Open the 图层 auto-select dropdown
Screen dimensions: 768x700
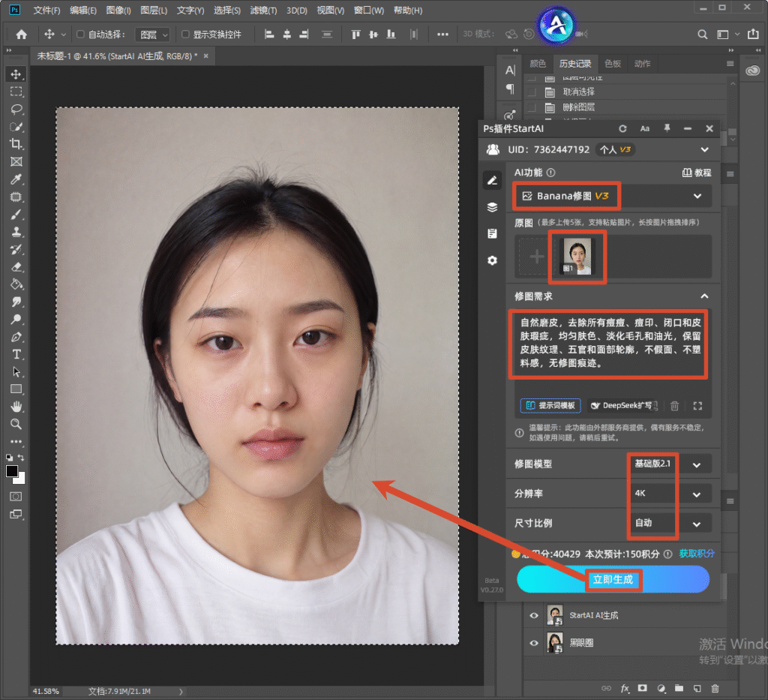point(153,35)
